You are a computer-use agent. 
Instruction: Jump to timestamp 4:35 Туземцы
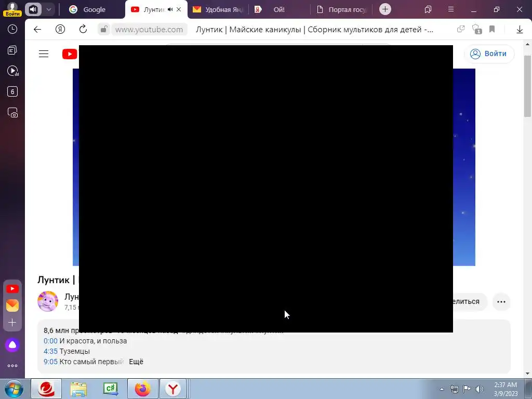pyautogui.click(x=50, y=351)
